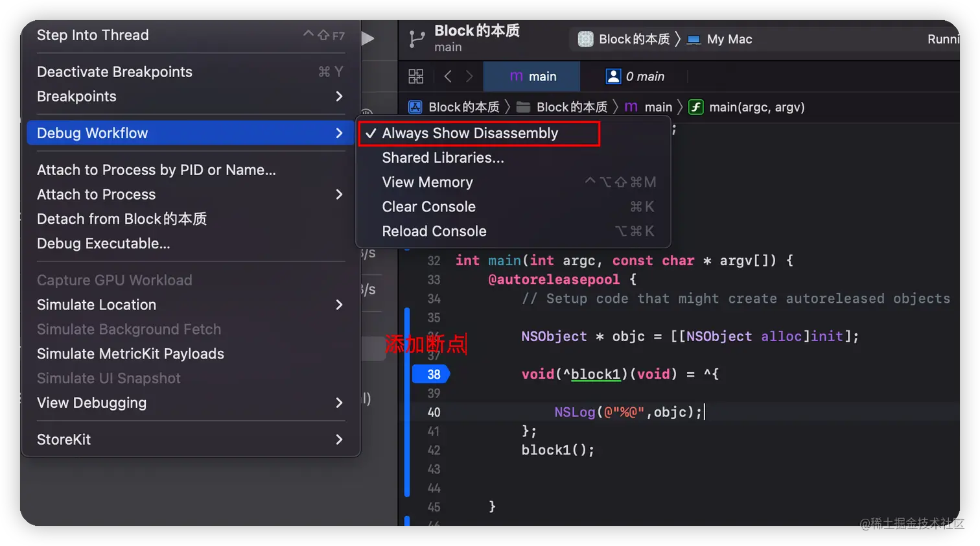Screen dimensions: 980x546
Task: Go back with the left navigation arrow
Action: (x=448, y=77)
